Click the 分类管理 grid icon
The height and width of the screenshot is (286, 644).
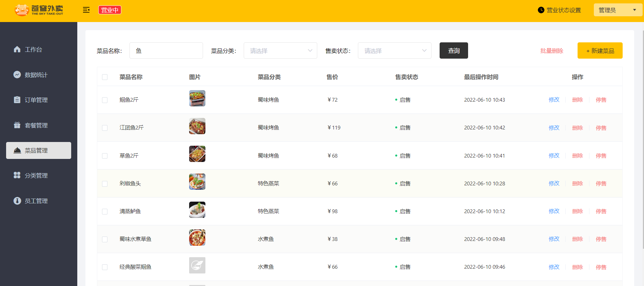click(17, 175)
